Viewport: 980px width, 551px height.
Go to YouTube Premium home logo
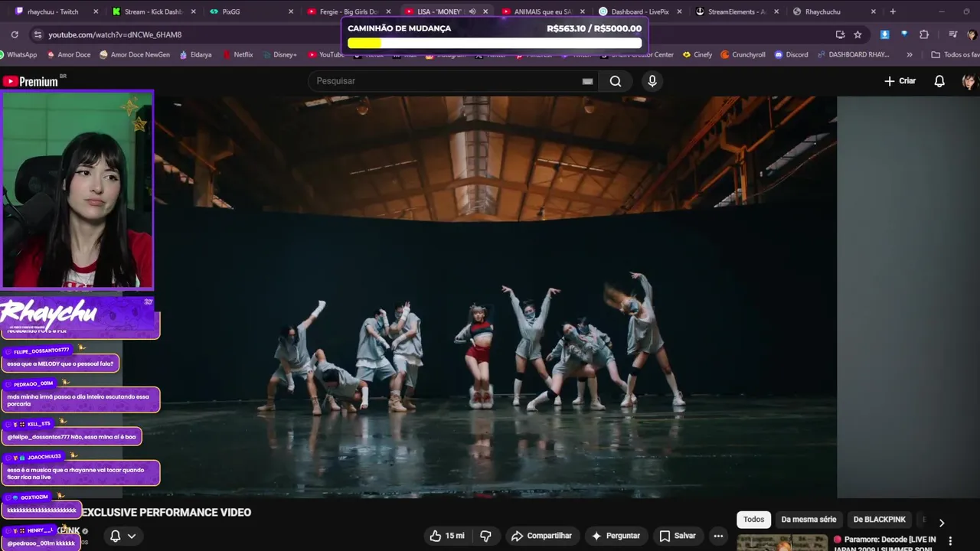[31, 81]
